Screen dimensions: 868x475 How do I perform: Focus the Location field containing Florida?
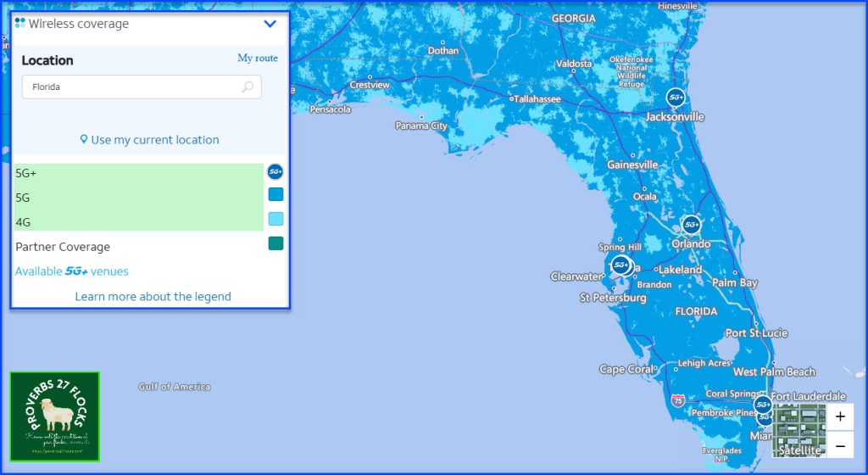click(x=131, y=87)
